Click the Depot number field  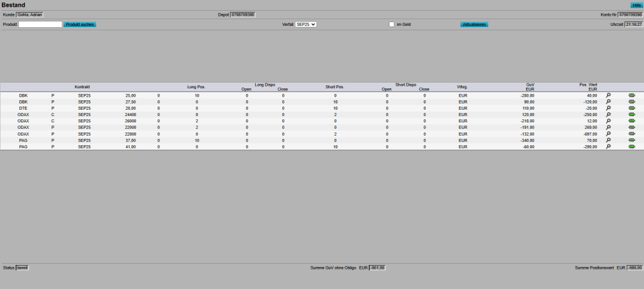click(x=243, y=15)
